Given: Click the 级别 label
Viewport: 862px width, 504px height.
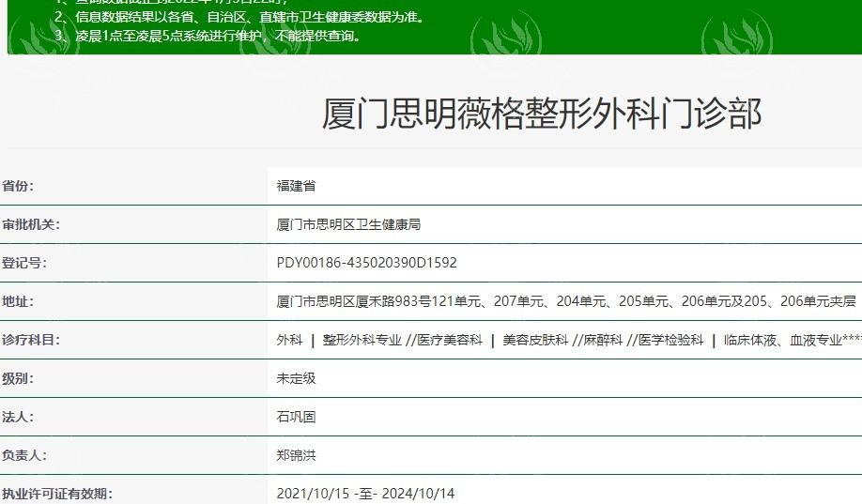Looking at the screenshot, I should (18, 378).
